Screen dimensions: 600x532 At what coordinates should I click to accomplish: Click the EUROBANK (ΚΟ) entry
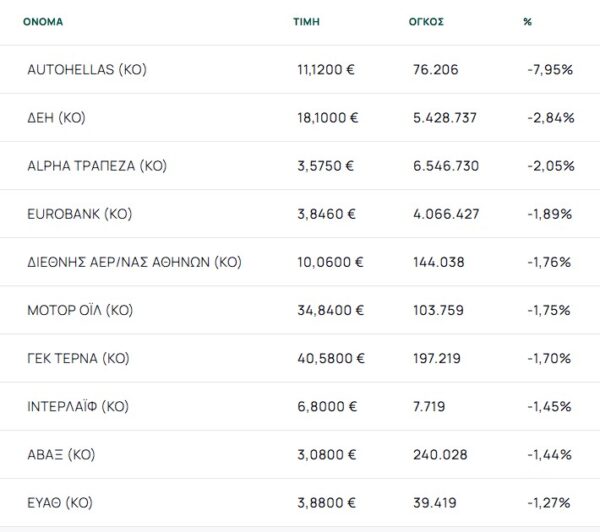point(79,214)
